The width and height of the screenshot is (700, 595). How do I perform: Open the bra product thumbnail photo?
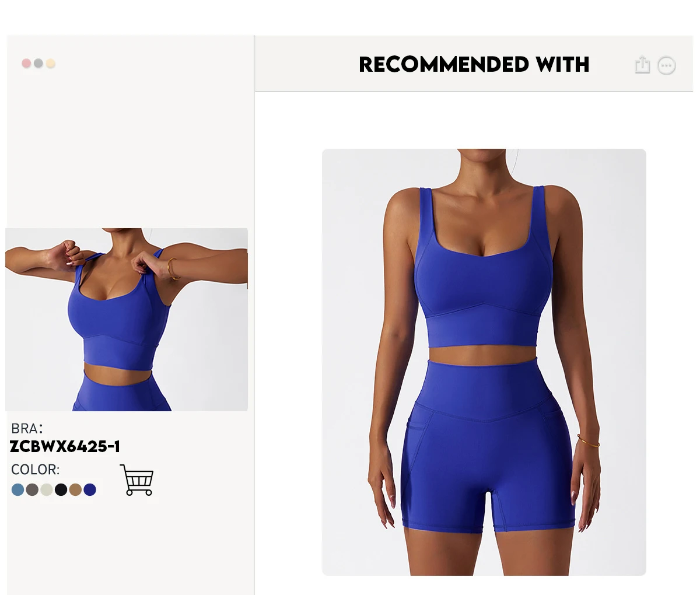[x=127, y=320]
